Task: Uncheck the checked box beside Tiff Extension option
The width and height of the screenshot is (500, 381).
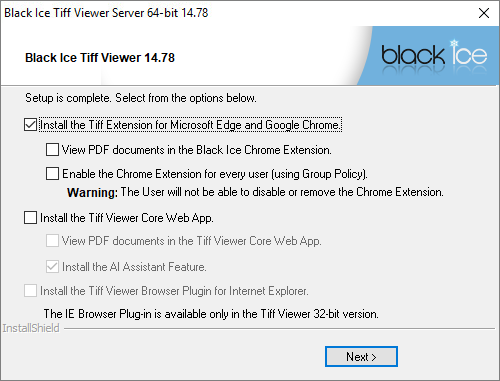Action: pos(30,125)
